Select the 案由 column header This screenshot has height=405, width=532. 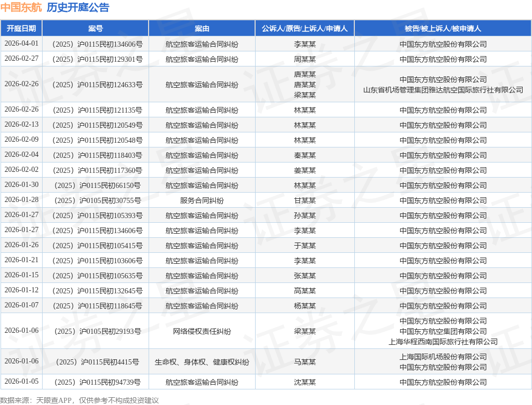pos(202,29)
